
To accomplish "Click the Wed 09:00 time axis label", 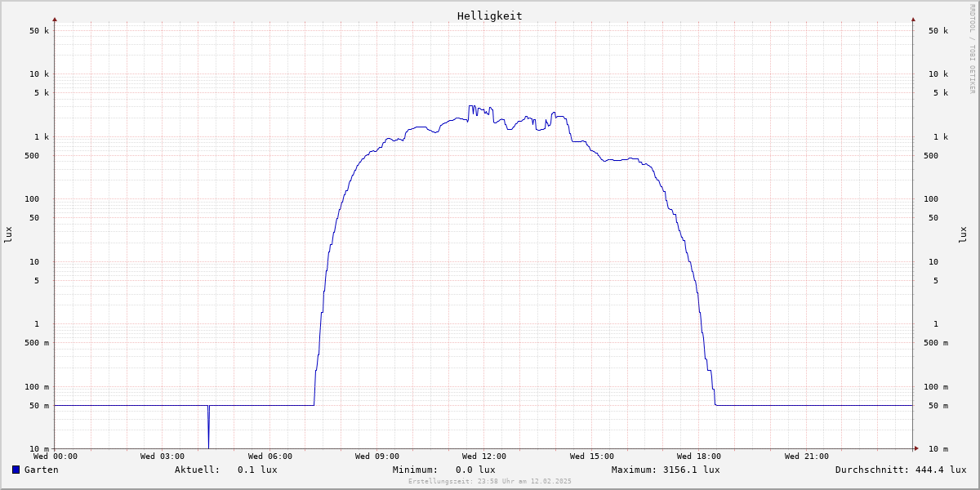I will click(x=377, y=457).
